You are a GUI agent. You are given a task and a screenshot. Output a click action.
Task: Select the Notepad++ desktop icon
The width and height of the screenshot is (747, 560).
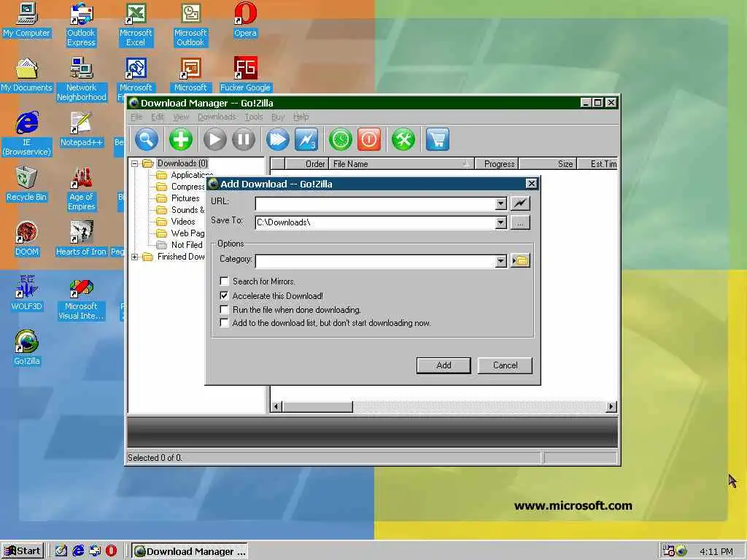(x=82, y=130)
